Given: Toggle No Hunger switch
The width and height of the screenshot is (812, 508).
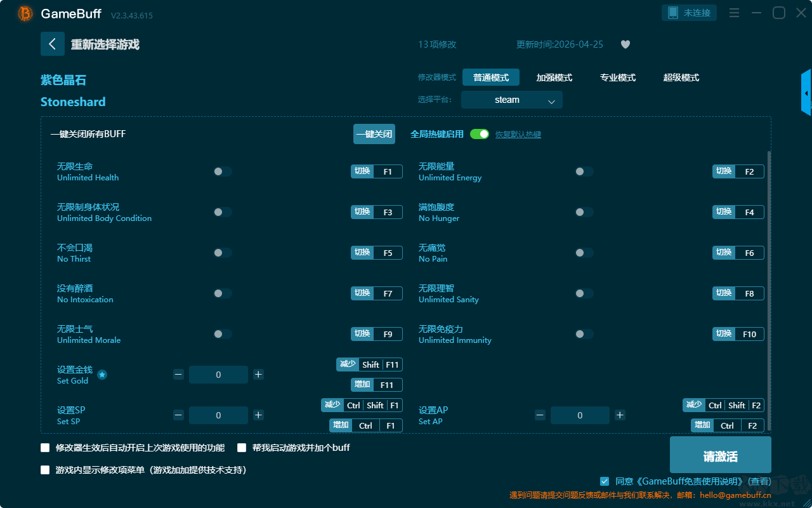Looking at the screenshot, I should [x=584, y=212].
